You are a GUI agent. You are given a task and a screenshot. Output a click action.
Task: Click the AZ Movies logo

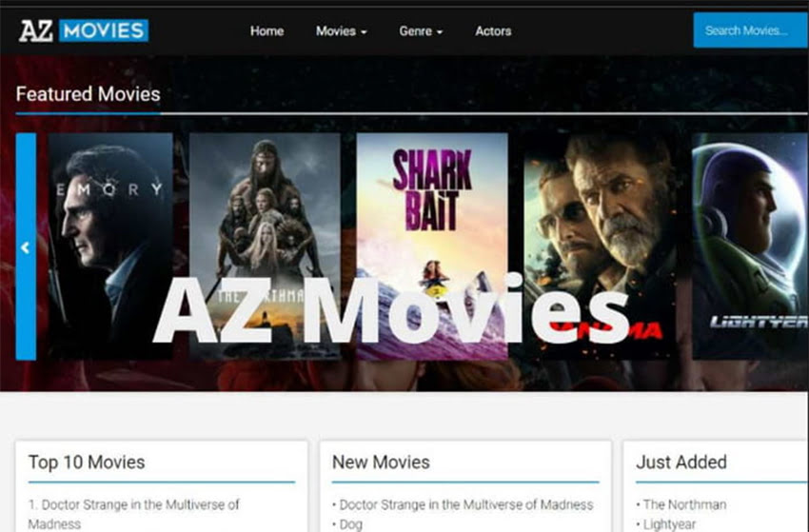tap(84, 31)
